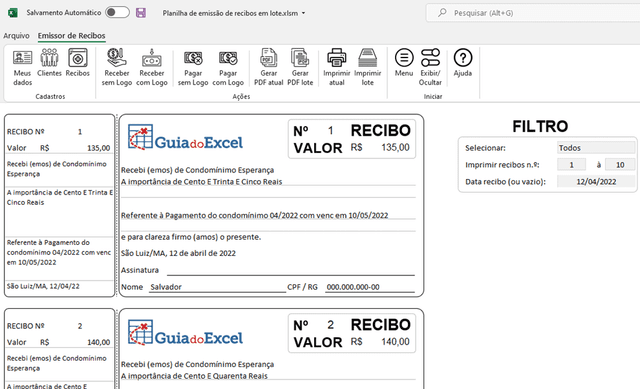Click the 'e para clareza firmo (amos) o presente.' line
Image resolution: width=640 pixels, height=389 pixels.
point(191,237)
